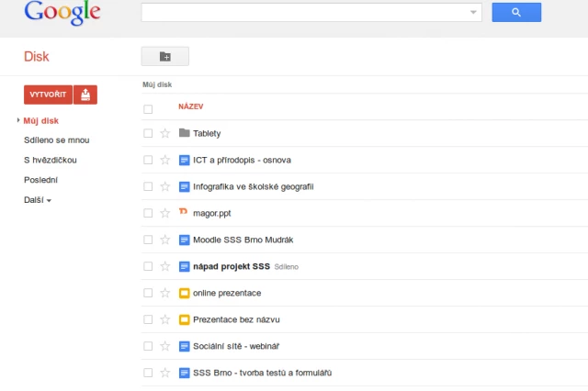Click the document icon of ICT a přírodopis
The height and width of the screenshot is (391, 588).
(x=184, y=160)
